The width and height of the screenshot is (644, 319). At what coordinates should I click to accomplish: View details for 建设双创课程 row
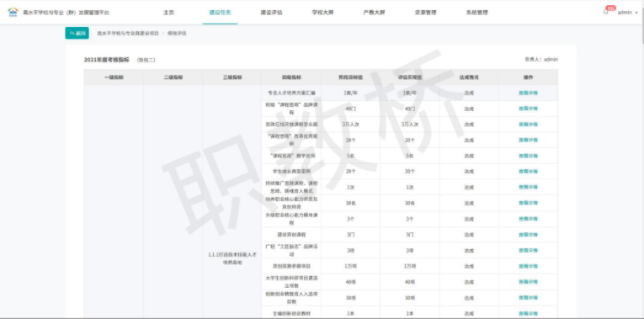coord(528,235)
